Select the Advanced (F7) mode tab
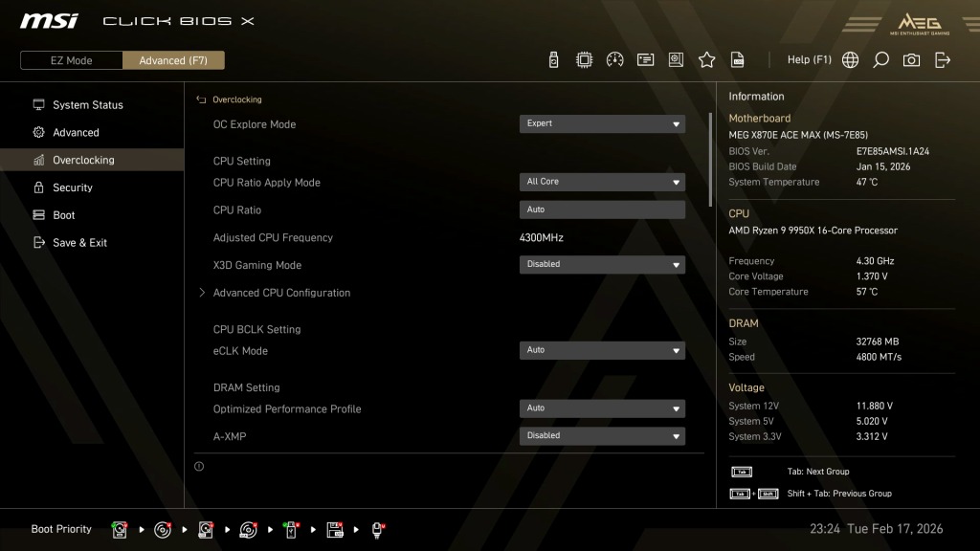 [x=173, y=60]
